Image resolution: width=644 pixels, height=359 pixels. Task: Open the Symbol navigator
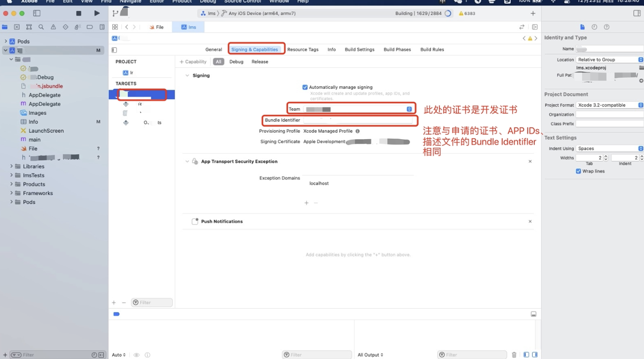[29, 27]
